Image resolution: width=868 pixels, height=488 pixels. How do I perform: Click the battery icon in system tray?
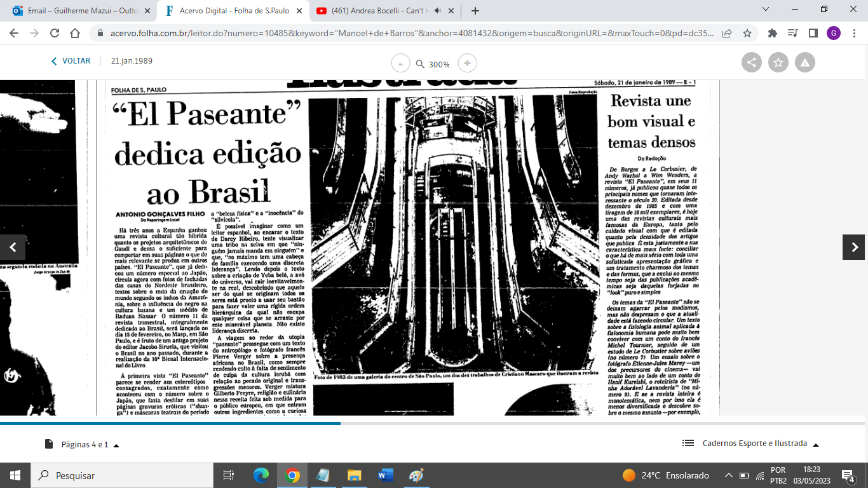click(744, 475)
